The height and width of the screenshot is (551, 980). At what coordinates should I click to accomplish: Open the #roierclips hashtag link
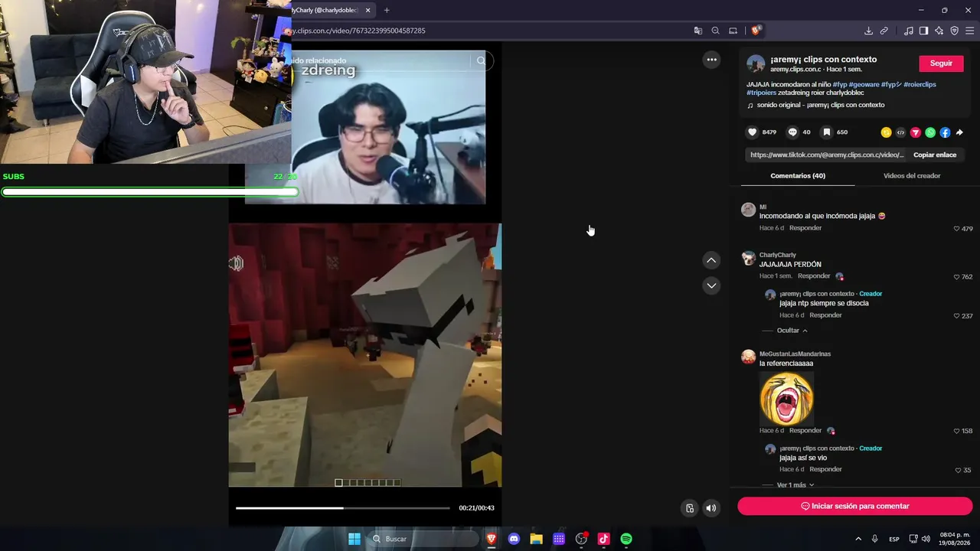pos(920,84)
